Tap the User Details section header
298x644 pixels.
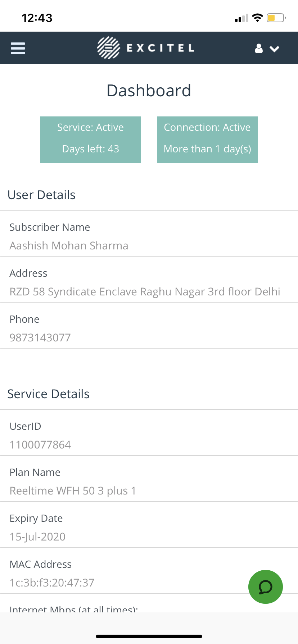42,195
